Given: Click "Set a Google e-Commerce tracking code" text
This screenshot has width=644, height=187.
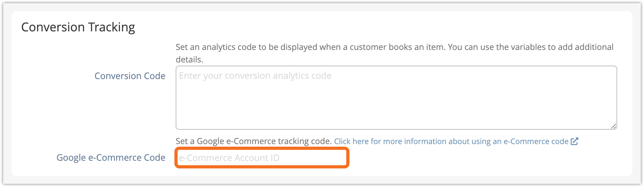Looking at the screenshot, I should pos(254,141).
